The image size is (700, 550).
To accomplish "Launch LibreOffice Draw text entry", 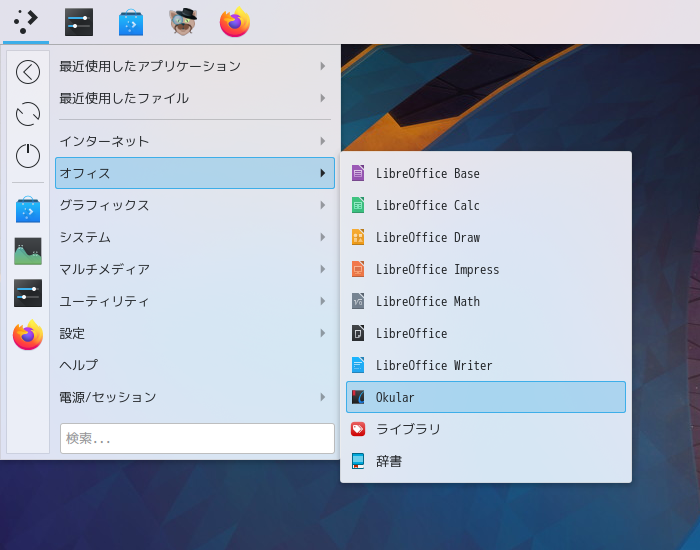I will point(427,237).
